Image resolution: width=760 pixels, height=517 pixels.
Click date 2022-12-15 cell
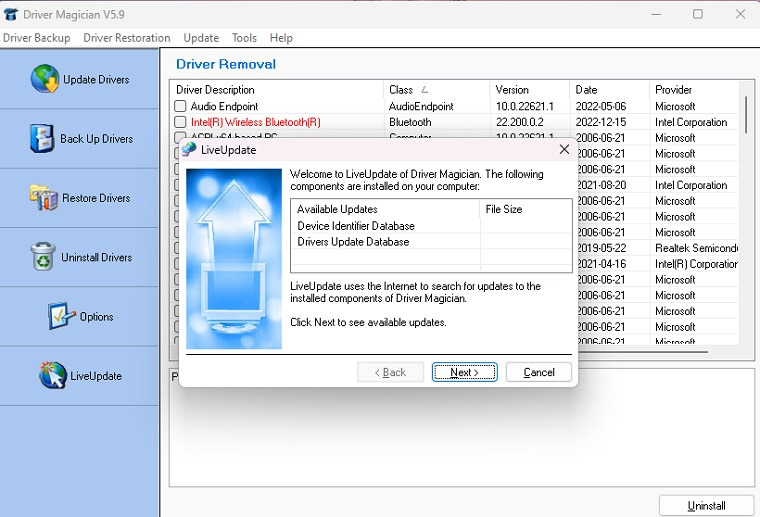(x=601, y=122)
